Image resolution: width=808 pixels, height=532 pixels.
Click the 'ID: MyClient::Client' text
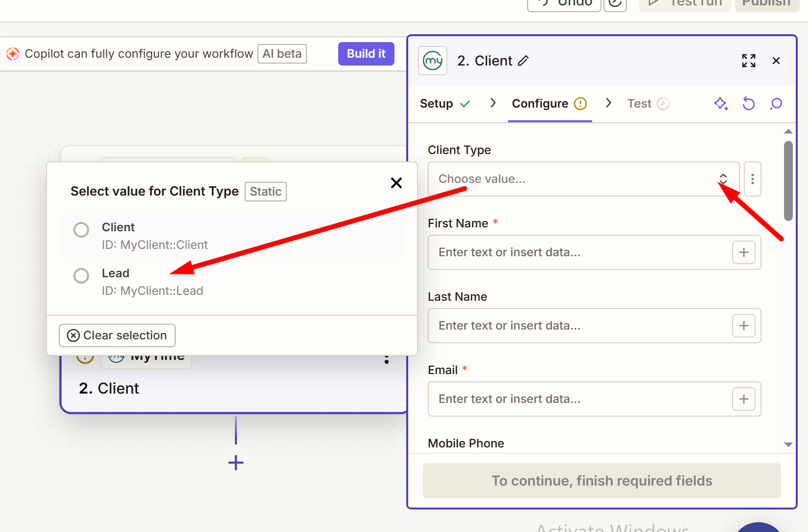[x=155, y=245]
